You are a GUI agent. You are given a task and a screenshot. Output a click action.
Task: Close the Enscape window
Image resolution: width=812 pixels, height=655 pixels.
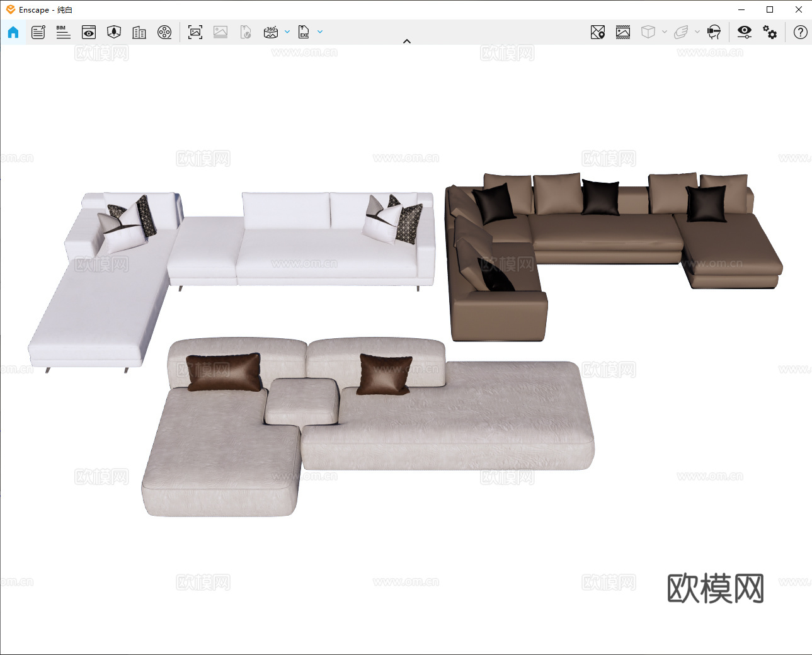tap(798, 9)
